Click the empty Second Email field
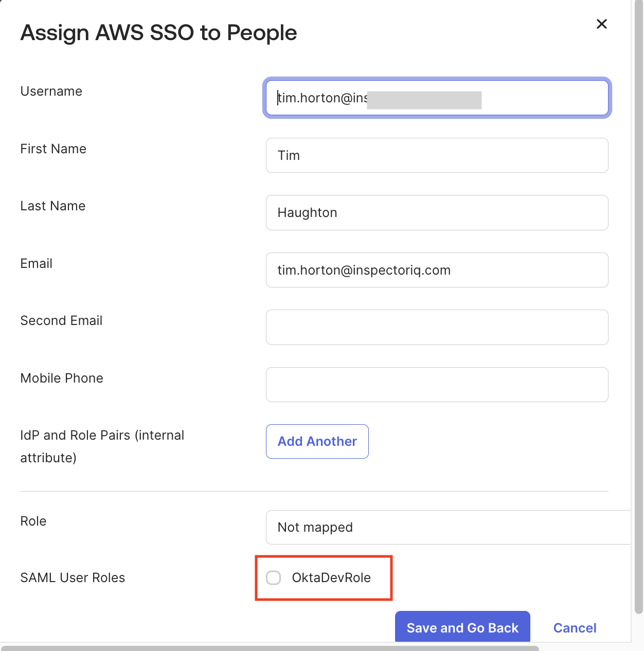Image resolution: width=644 pixels, height=651 pixels. point(437,327)
